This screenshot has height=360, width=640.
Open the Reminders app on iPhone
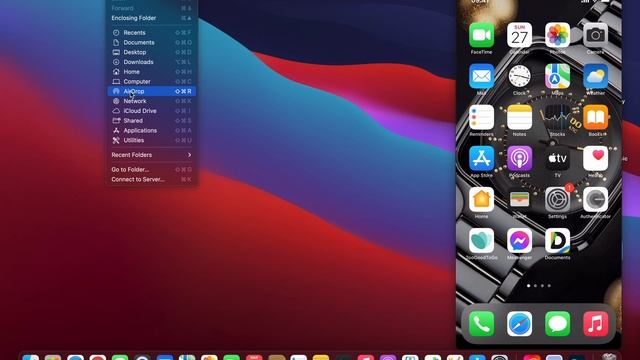pyautogui.click(x=481, y=118)
